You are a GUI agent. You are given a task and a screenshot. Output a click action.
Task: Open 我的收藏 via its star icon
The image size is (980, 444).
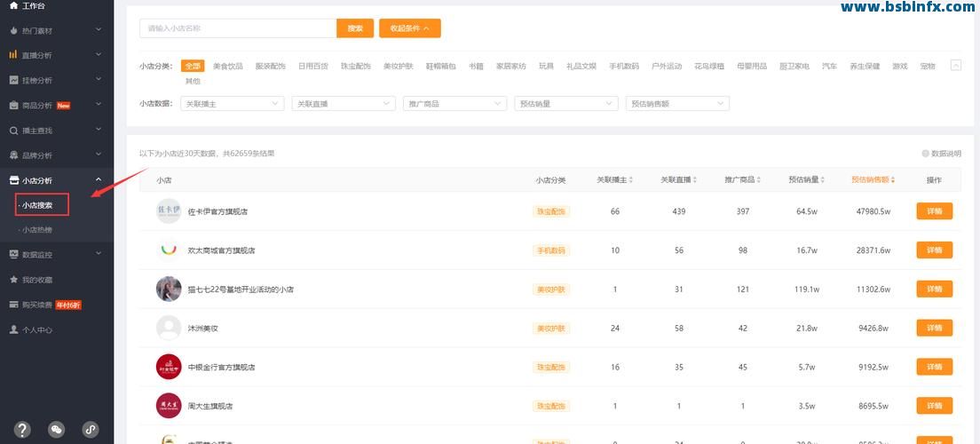(13, 280)
